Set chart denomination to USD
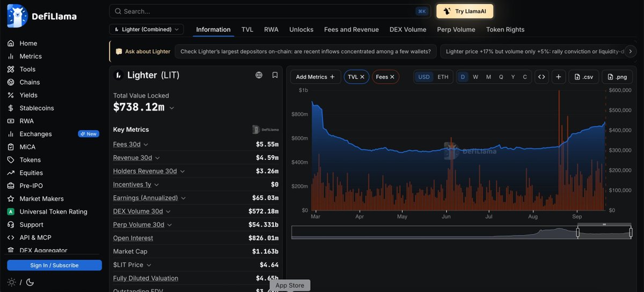Image resolution: width=644 pixels, height=292 pixels. [x=424, y=77]
